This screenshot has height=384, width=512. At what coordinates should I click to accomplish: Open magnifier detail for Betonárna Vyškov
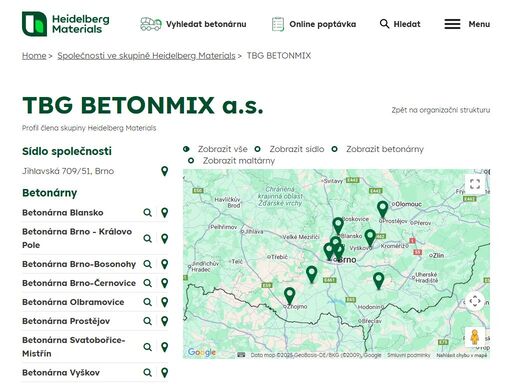[147, 373]
